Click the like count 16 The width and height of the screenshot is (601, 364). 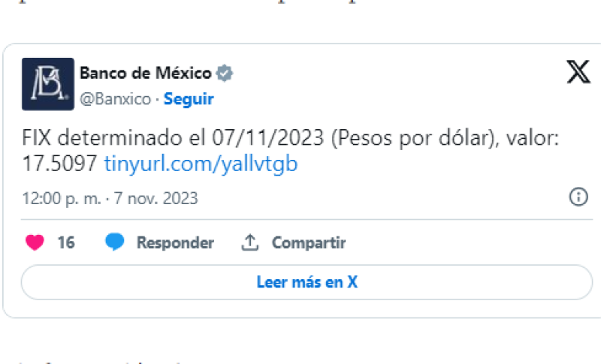click(x=66, y=242)
